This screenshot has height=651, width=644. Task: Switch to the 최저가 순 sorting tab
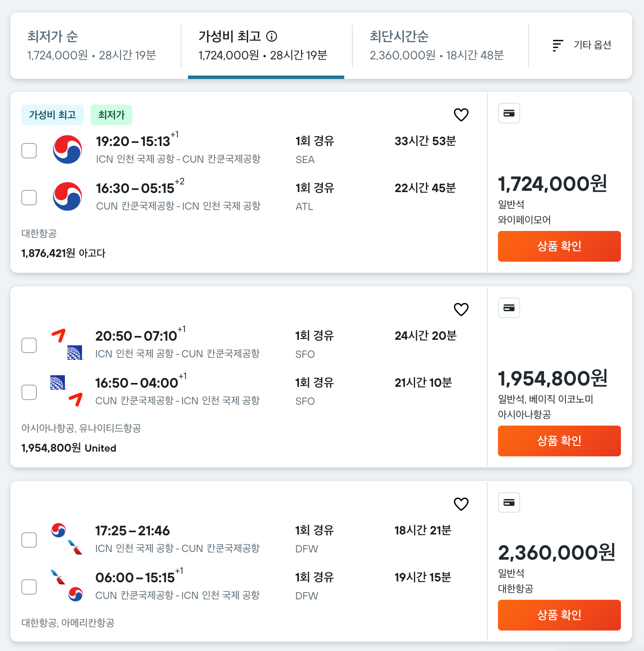tap(91, 45)
